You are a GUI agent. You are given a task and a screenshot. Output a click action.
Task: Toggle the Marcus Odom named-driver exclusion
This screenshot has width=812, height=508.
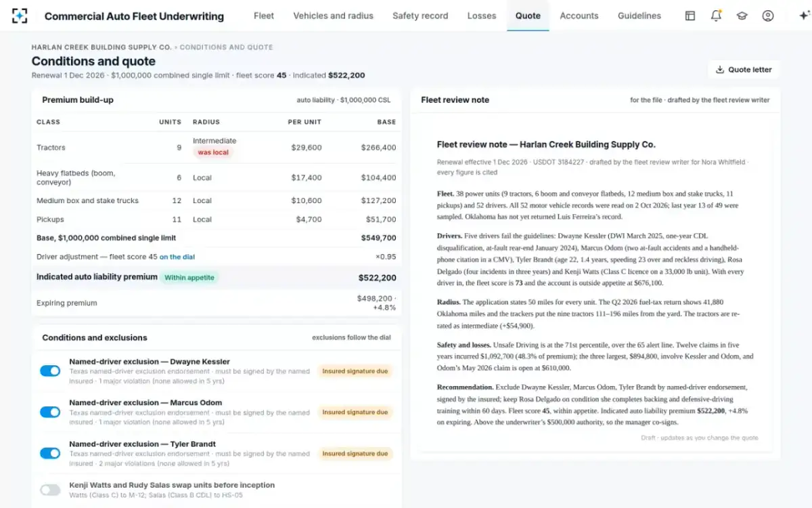50,412
